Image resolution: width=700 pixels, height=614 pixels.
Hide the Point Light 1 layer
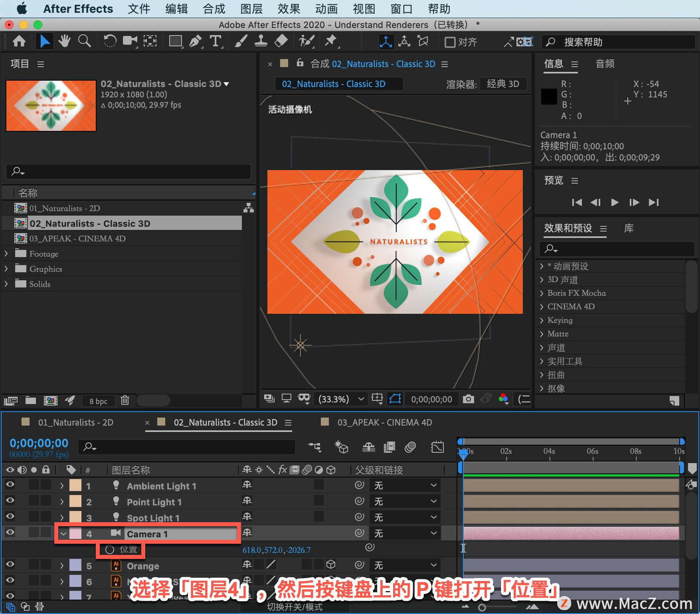[x=10, y=501]
